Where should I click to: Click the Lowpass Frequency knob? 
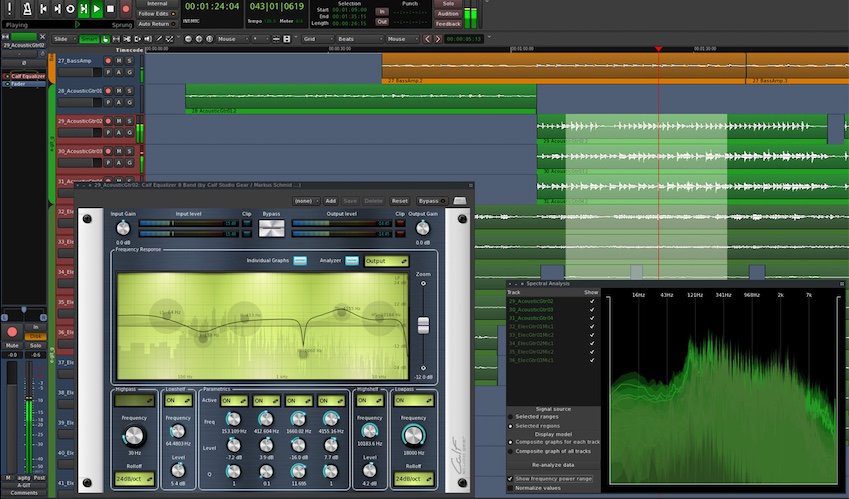click(413, 436)
